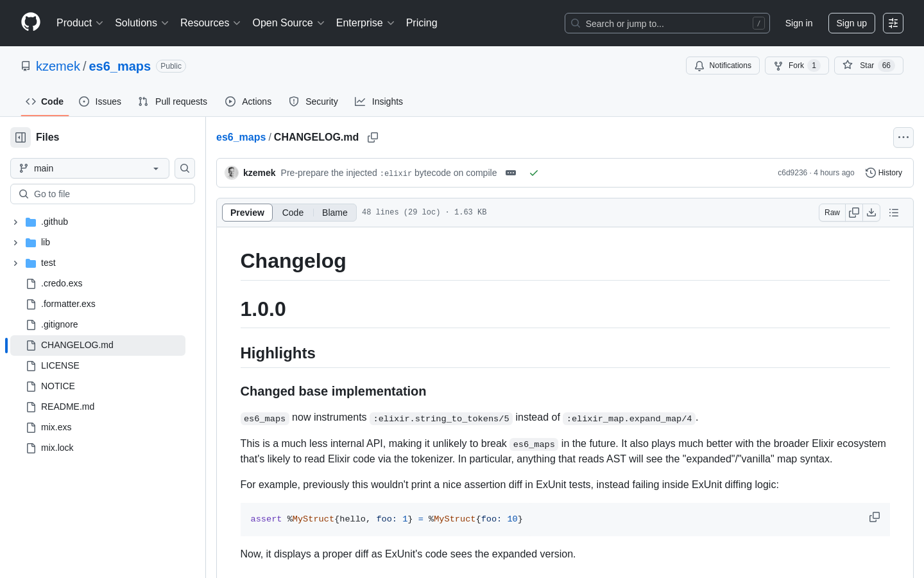The width and height of the screenshot is (924, 578).
Task: View the commit status check mark
Action: tap(533, 173)
